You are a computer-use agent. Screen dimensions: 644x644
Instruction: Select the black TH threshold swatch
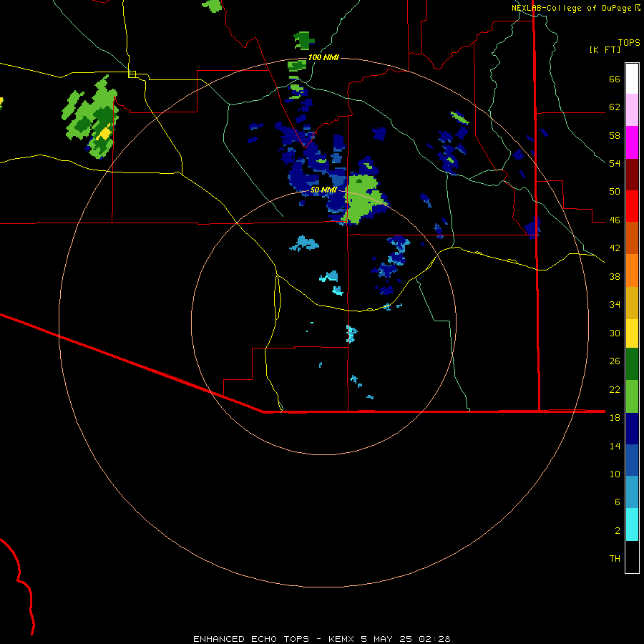tap(632, 557)
